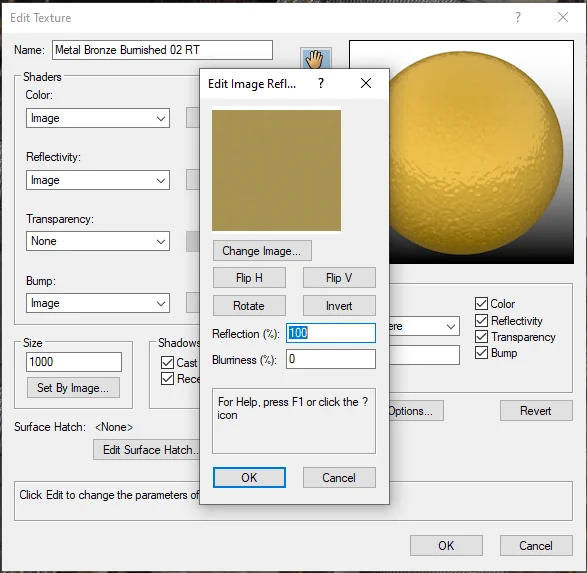The width and height of the screenshot is (587, 573).
Task: Click the Flip V button
Action: pos(339,278)
